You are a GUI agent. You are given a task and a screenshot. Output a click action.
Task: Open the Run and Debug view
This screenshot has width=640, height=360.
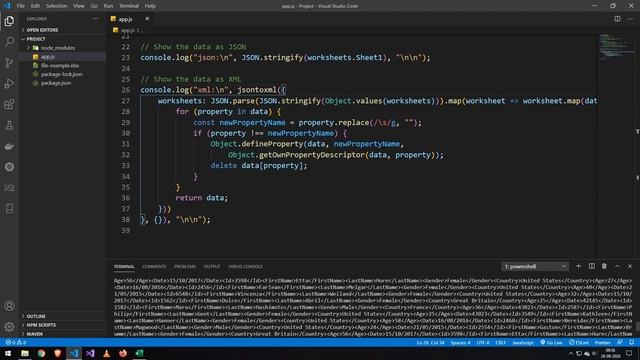coord(9,83)
